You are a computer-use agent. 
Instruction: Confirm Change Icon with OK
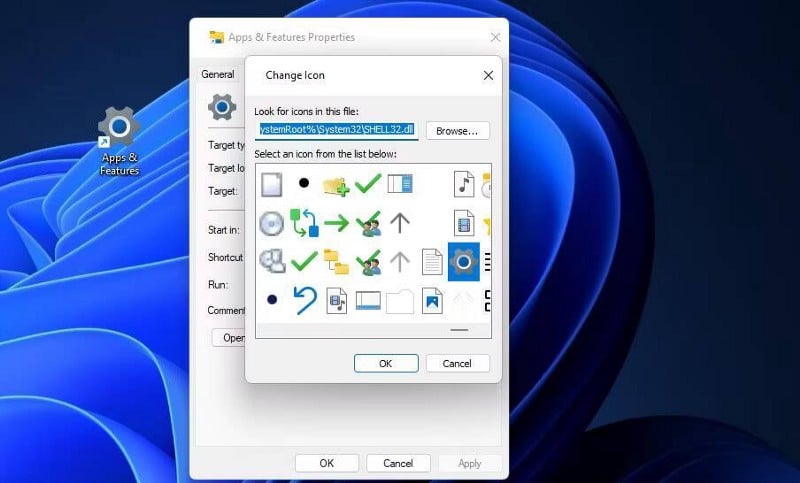click(x=386, y=363)
